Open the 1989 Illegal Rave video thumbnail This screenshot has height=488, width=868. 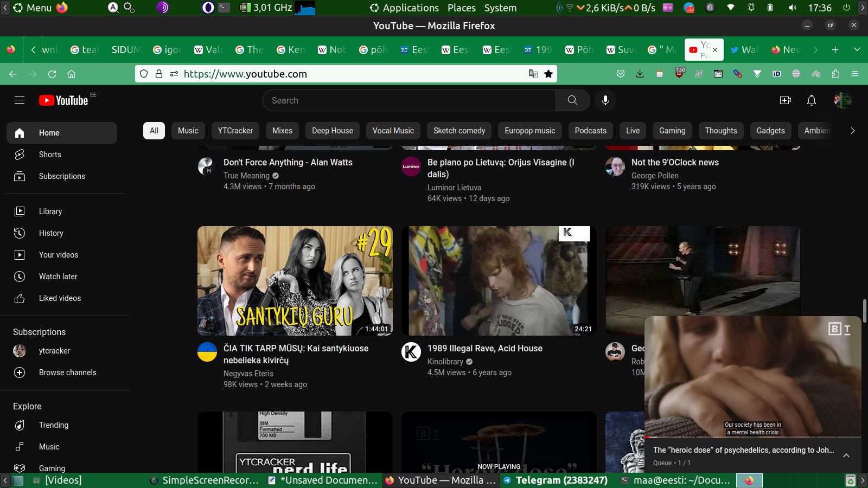pos(499,281)
